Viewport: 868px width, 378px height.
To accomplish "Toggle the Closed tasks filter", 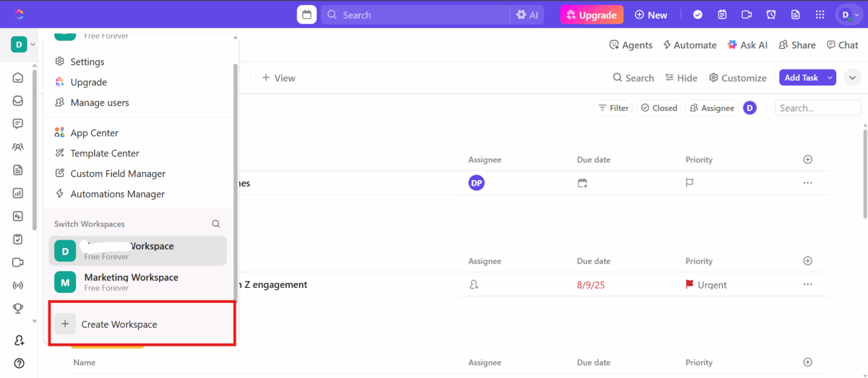I will point(659,107).
